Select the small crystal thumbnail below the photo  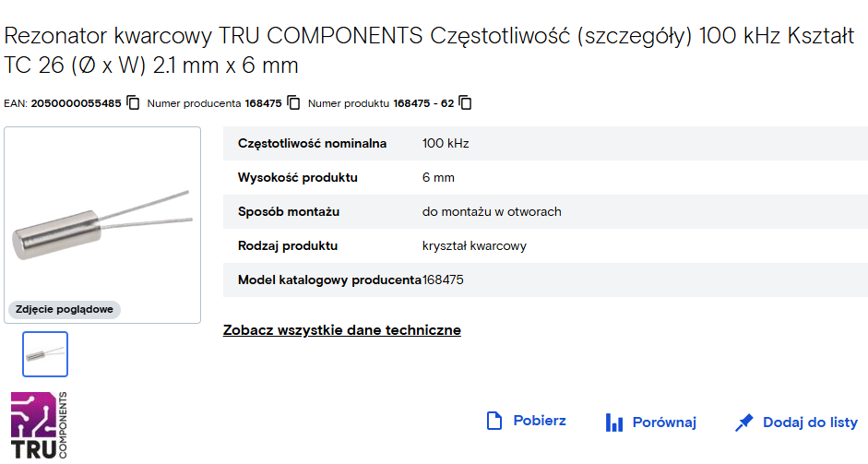45,354
